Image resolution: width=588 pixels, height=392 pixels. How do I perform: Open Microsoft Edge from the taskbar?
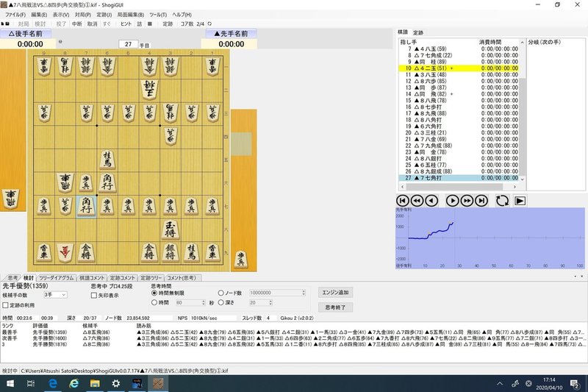click(x=53, y=383)
